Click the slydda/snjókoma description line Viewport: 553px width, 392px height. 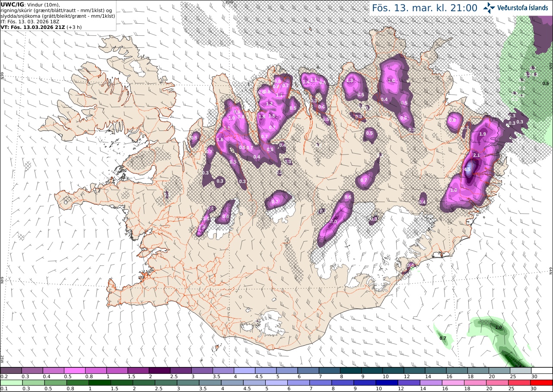coord(58,16)
